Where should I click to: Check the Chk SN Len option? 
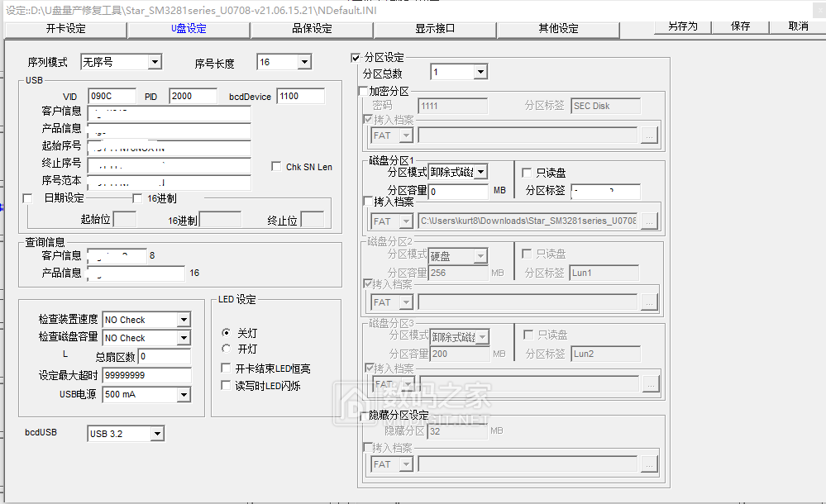pos(278,164)
